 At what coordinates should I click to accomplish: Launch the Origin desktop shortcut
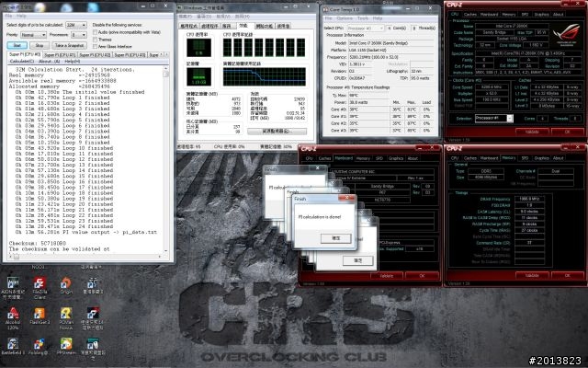[66, 286]
